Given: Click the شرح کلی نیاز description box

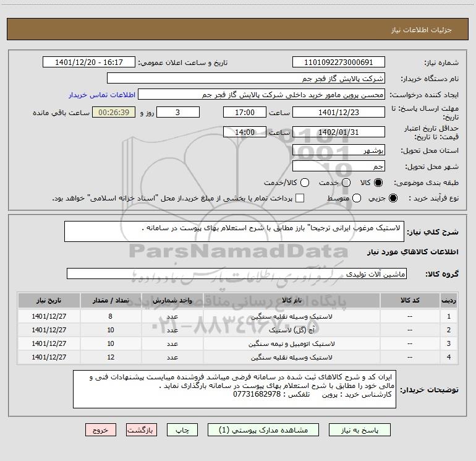Looking at the screenshot, I should tap(234, 231).
